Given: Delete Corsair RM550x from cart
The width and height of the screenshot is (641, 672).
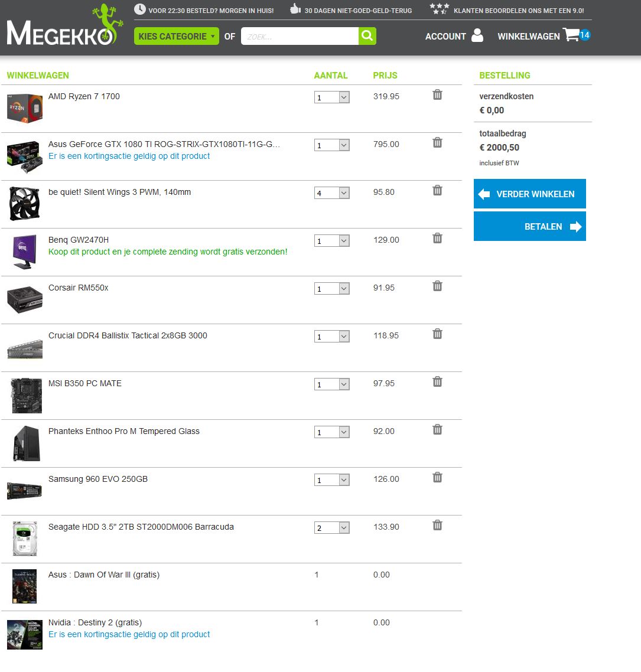Looking at the screenshot, I should (x=437, y=286).
